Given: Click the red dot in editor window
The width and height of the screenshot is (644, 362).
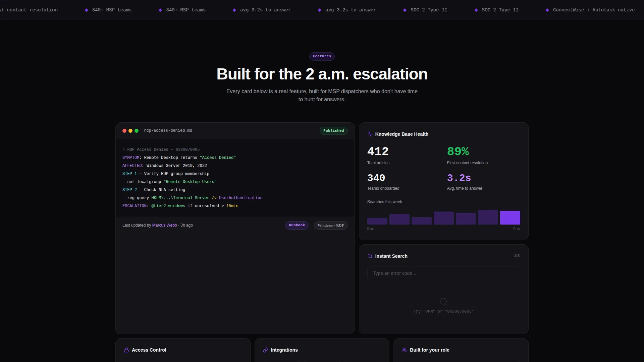Looking at the screenshot, I should (124, 131).
